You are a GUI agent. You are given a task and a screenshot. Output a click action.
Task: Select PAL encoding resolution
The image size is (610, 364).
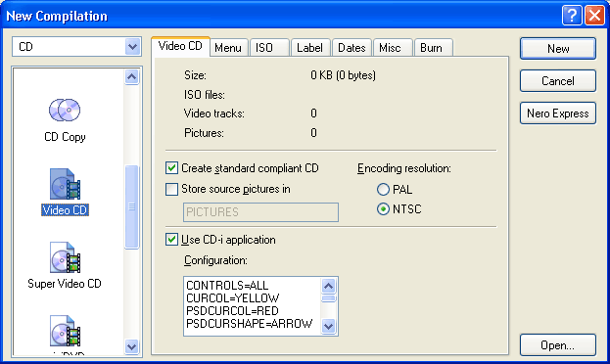[x=383, y=190]
